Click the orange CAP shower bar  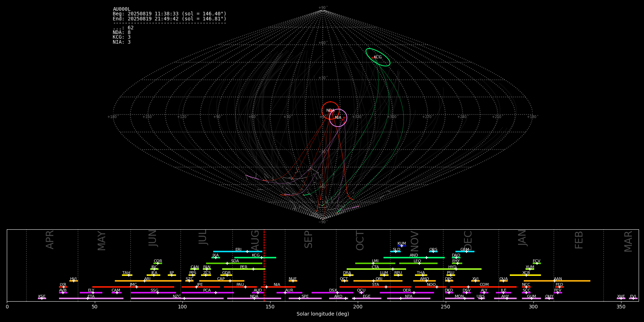tap(222, 281)
